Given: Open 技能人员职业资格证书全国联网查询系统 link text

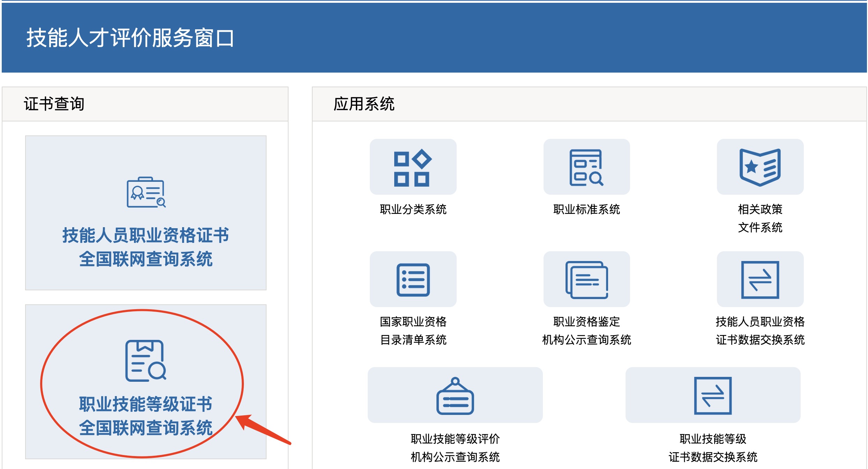Looking at the screenshot, I should (146, 247).
